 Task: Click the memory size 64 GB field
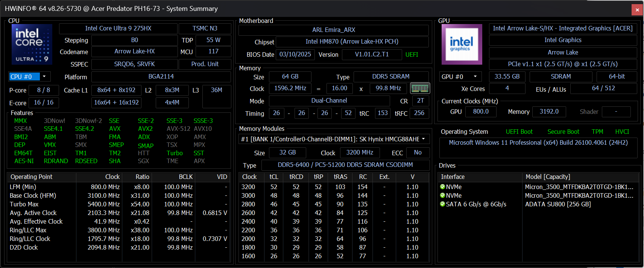click(x=290, y=77)
